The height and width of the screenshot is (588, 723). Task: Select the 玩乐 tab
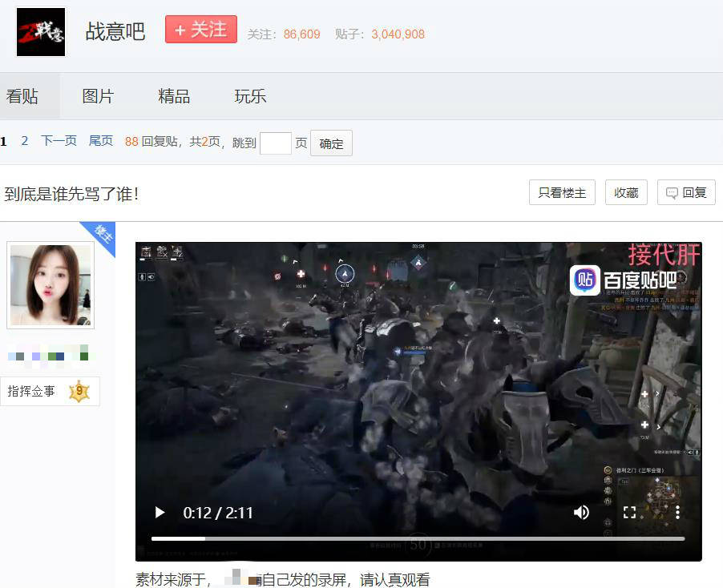250,96
